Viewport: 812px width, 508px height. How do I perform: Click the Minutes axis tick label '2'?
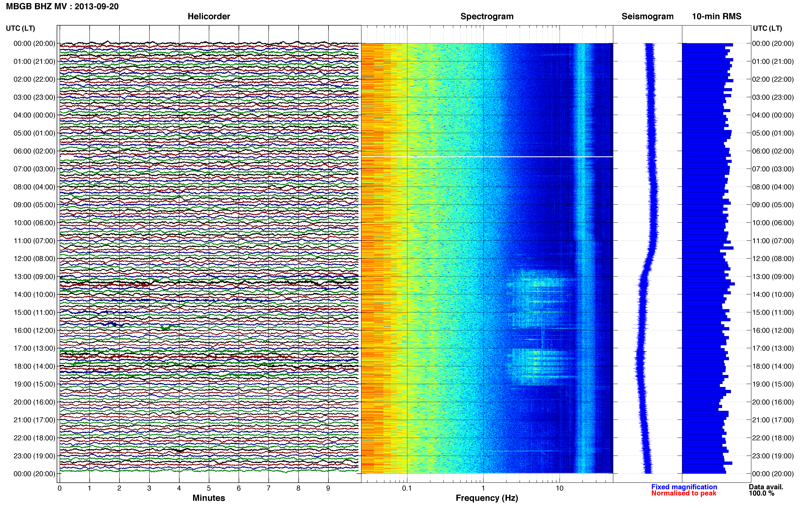(119, 488)
